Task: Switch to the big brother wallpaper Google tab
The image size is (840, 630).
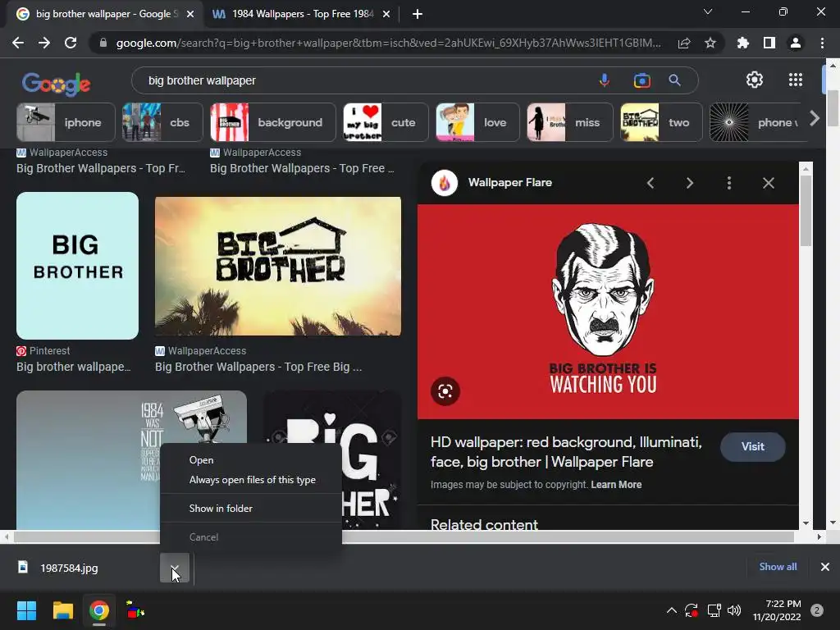Action: (106, 14)
